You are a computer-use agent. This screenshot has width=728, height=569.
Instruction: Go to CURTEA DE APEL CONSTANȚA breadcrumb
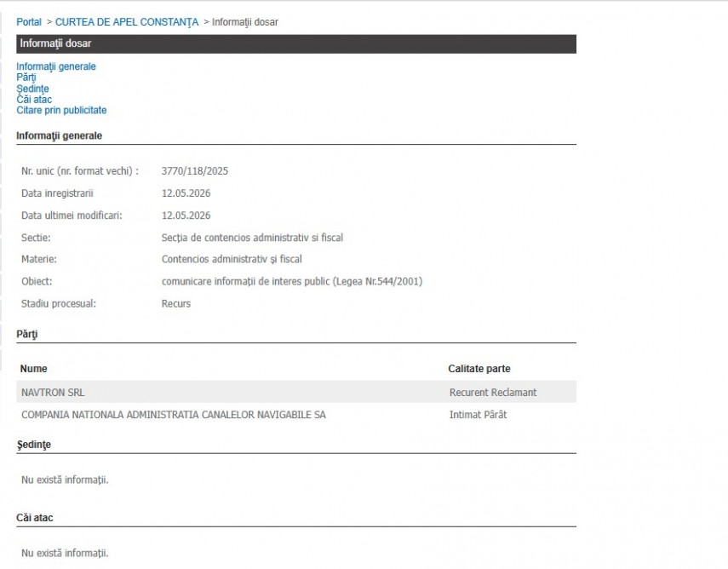127,22
